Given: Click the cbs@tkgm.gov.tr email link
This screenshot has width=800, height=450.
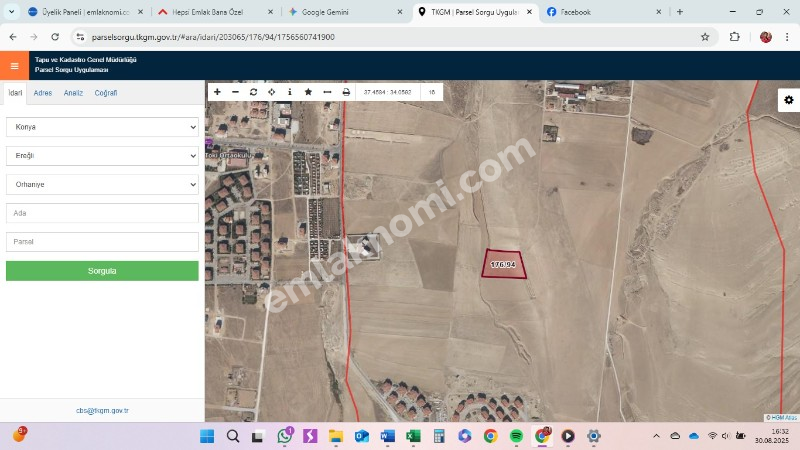Looking at the screenshot, I should coord(102,410).
